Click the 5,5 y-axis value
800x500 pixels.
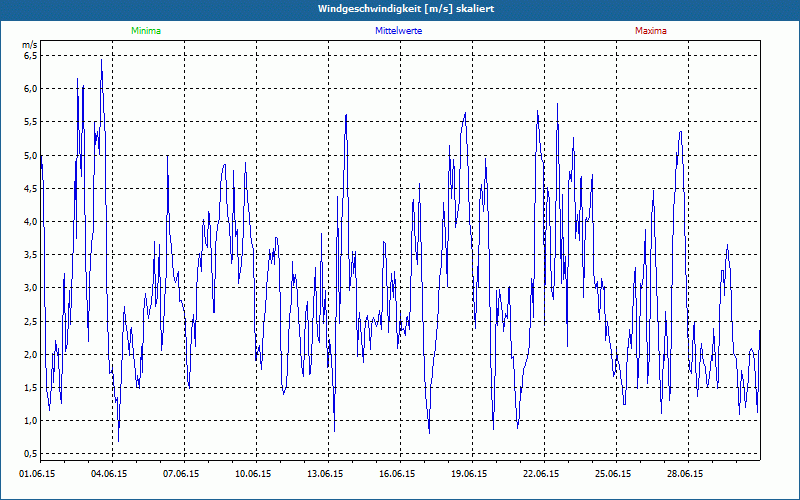pos(31,121)
